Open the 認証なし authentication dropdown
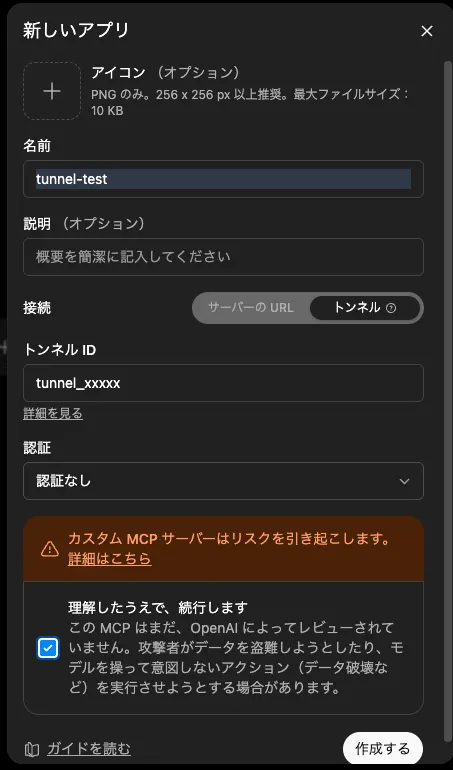The width and height of the screenshot is (453, 770). tap(223, 481)
